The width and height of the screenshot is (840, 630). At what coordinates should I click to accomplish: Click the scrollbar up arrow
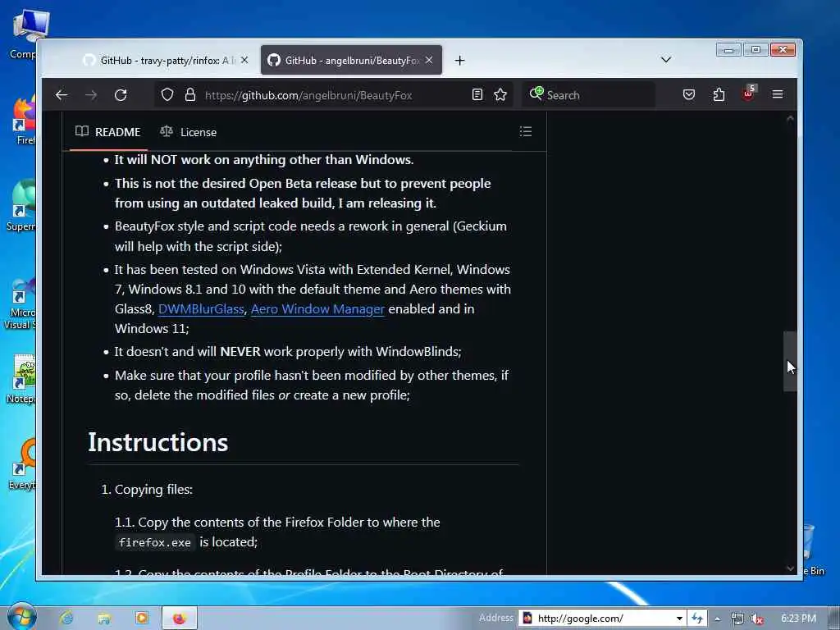[x=790, y=119]
